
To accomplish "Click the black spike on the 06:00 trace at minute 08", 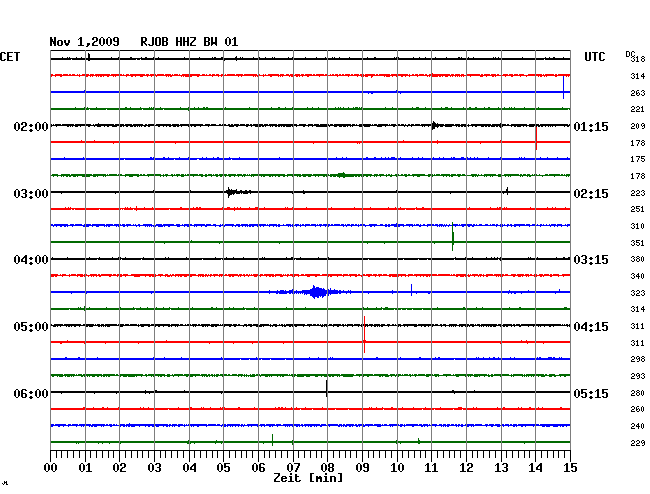I will click(327, 388).
